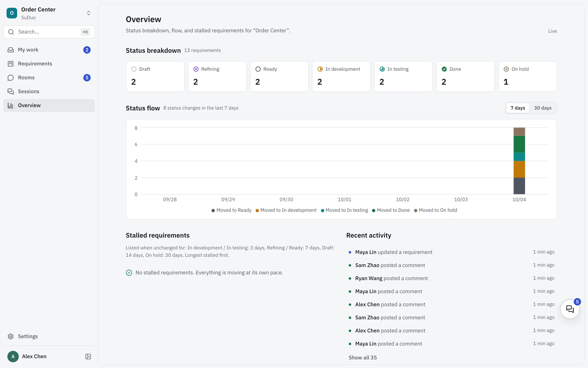This screenshot has width=588, height=368.
Task: Click the Ready empty circle icon
Action: click(x=258, y=69)
